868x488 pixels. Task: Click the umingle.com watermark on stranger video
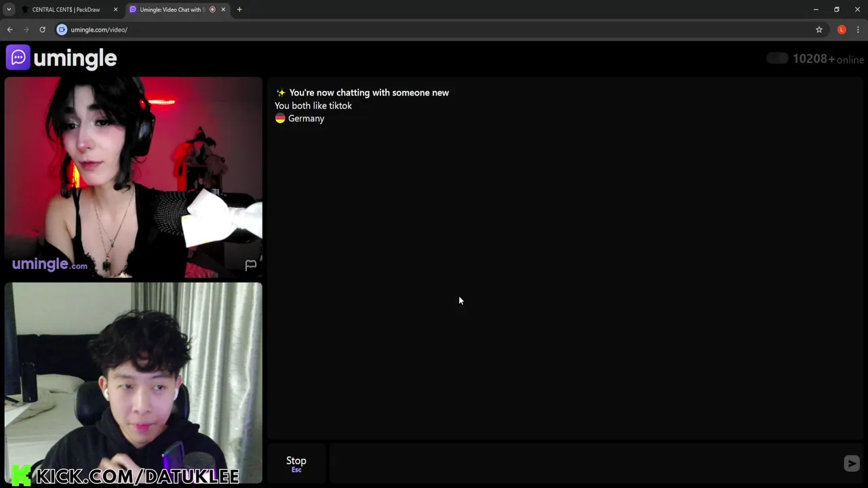click(50, 264)
